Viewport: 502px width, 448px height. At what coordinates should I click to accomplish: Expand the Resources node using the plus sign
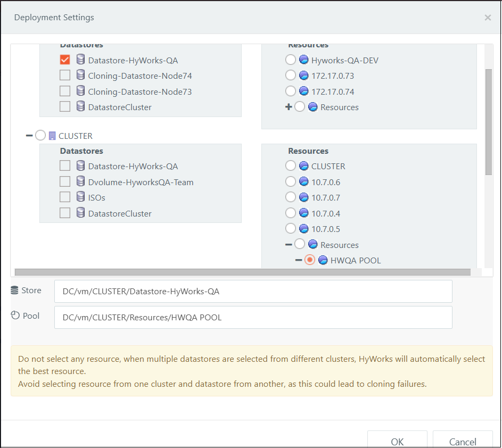point(289,106)
